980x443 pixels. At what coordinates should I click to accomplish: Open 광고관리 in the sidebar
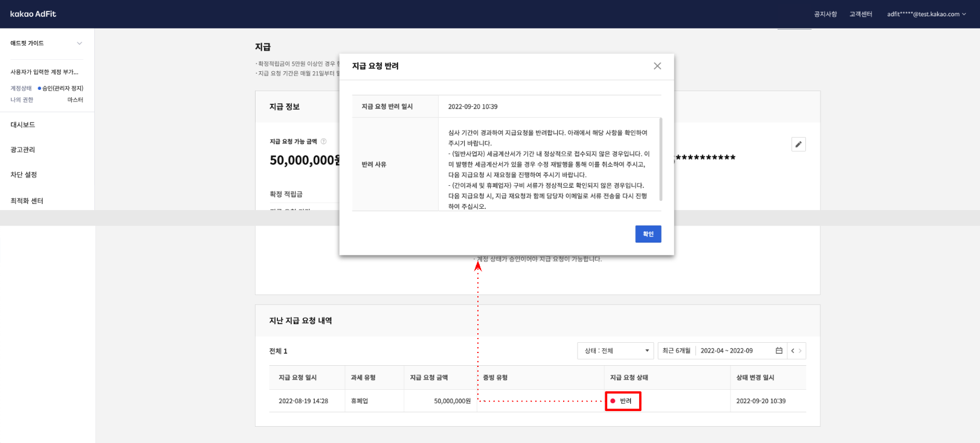[x=23, y=150]
